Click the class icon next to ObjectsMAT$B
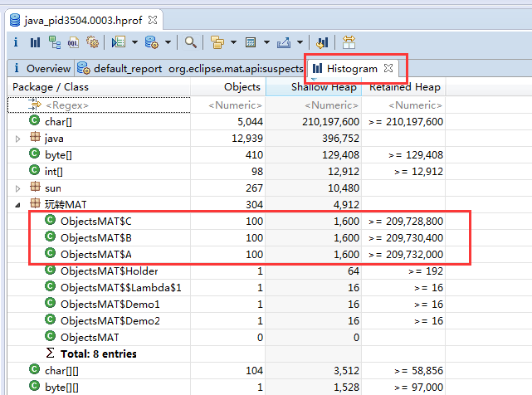The height and width of the screenshot is (395, 532). [51, 237]
